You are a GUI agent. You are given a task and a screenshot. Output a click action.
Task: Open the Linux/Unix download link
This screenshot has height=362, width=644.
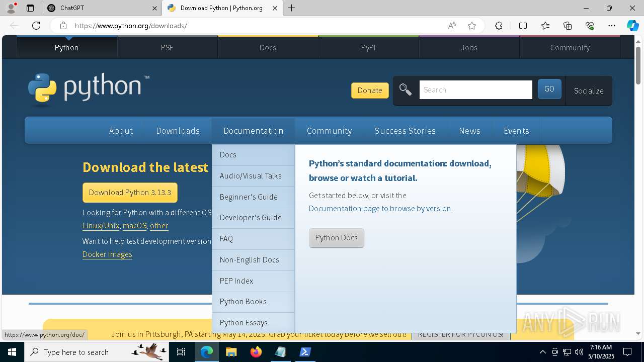101,226
